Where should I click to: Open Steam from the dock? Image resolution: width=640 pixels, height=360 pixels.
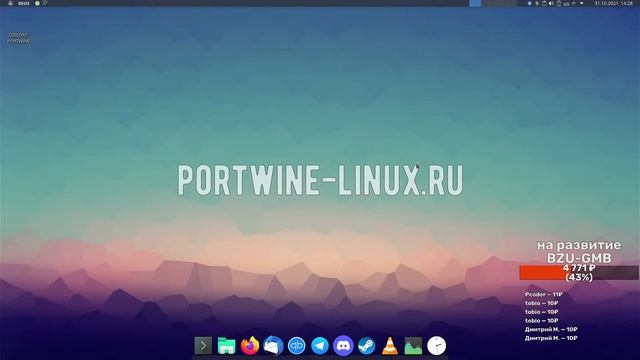[367, 346]
